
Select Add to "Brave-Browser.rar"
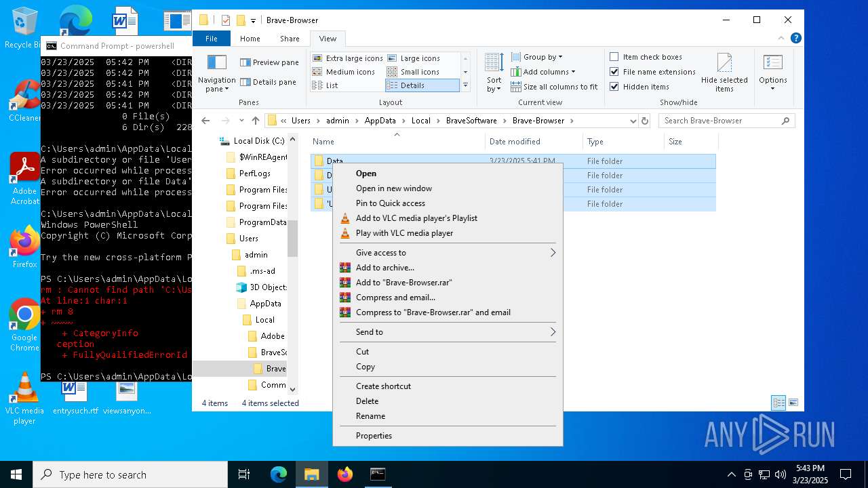448,283
